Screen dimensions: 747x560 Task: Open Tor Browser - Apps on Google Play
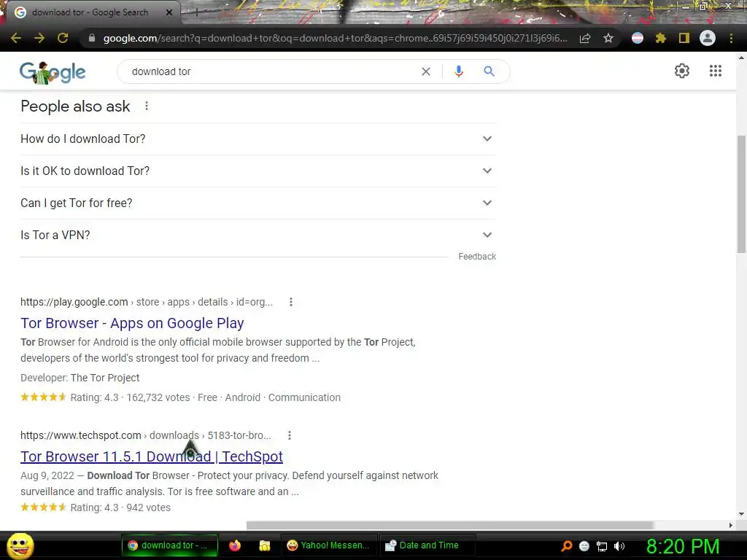(132, 323)
